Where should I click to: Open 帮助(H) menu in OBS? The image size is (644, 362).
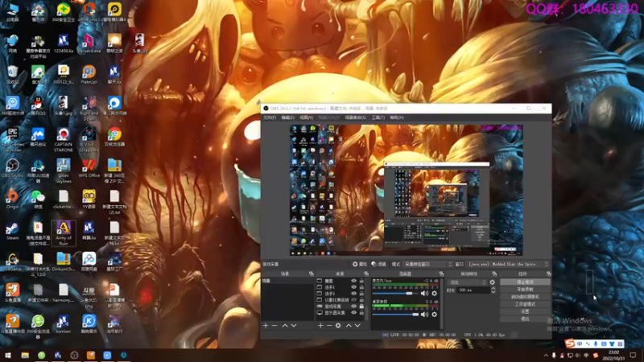pyautogui.click(x=397, y=117)
